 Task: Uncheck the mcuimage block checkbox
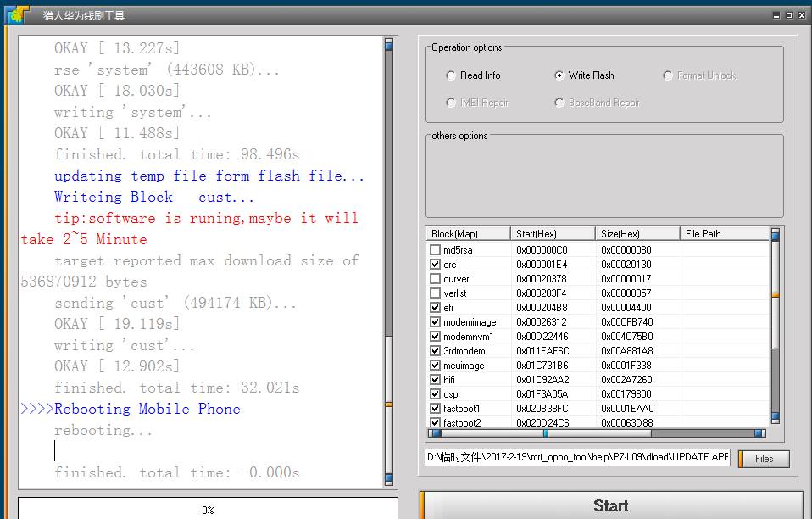[x=436, y=366]
